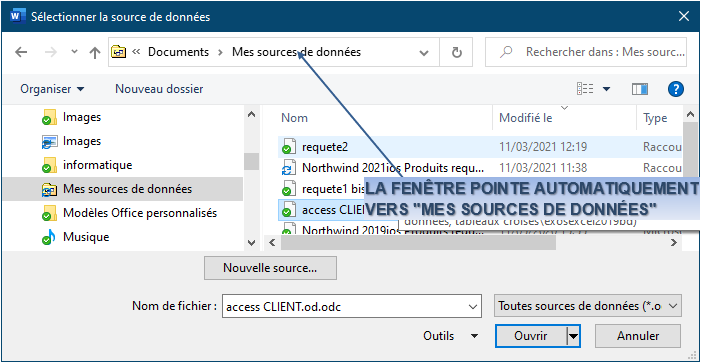
Task: Go up one folder level
Action: pyautogui.click(x=94, y=53)
